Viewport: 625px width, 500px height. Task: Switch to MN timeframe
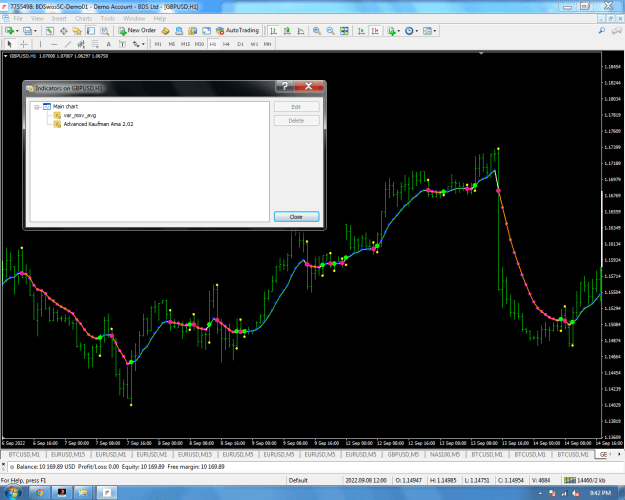267,44
